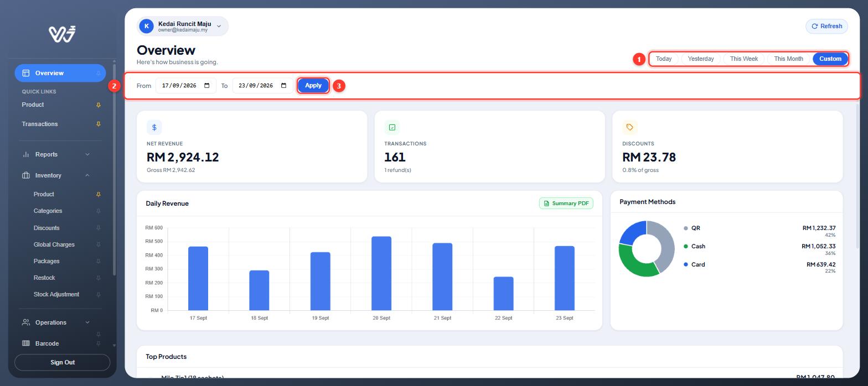Click the K account avatar
Image resolution: width=868 pixels, height=386 pixels.
click(x=146, y=26)
